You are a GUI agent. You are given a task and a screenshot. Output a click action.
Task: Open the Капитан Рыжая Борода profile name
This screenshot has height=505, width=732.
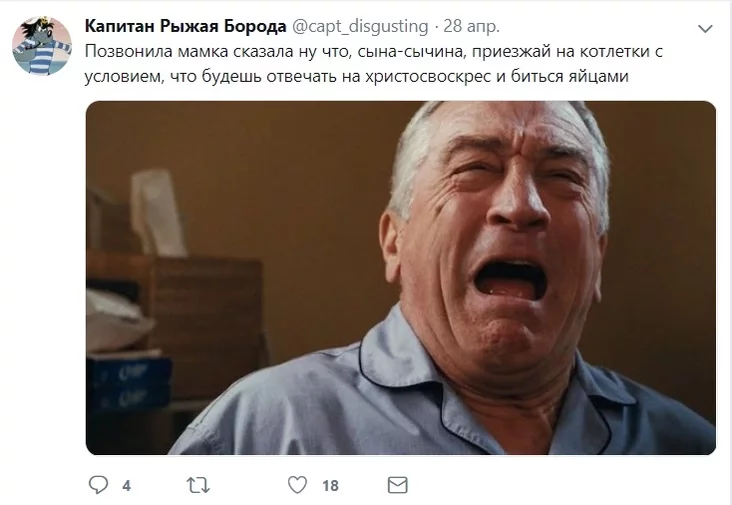185,26
